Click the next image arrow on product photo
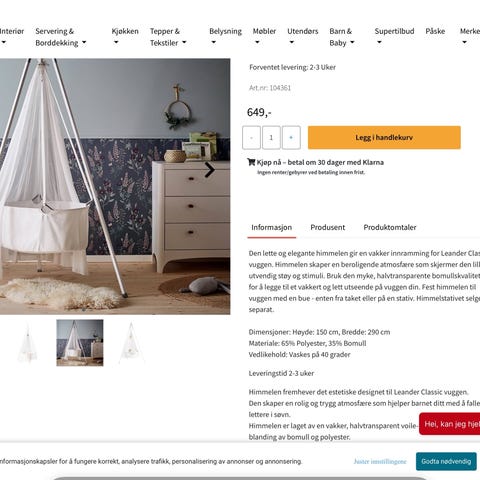 point(209,170)
